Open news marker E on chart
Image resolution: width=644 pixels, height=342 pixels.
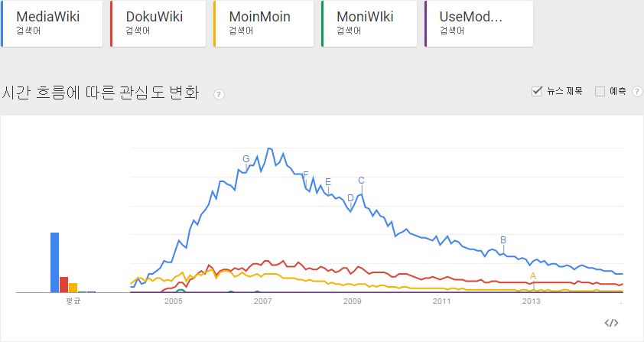(x=328, y=182)
